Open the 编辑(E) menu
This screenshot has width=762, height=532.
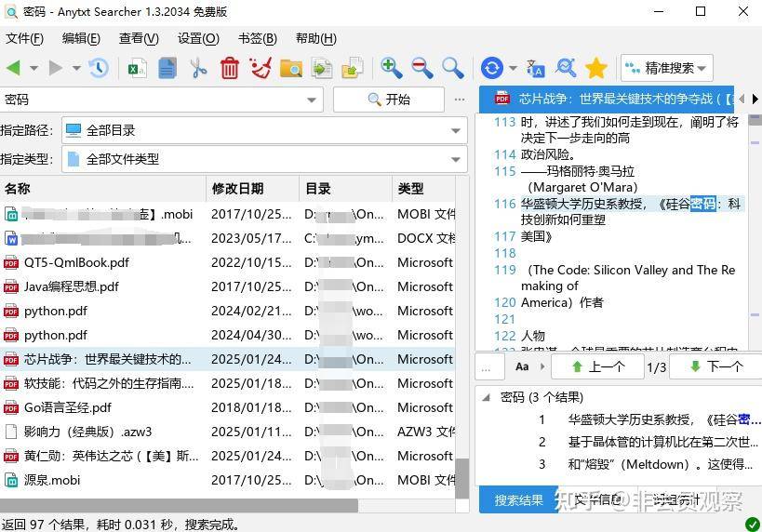tap(81, 38)
